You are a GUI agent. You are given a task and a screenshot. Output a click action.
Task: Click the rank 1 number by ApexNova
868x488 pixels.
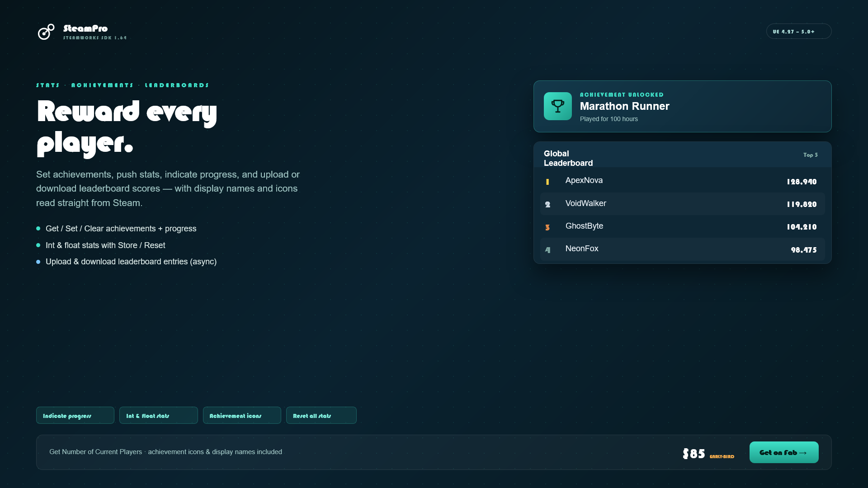point(547,182)
